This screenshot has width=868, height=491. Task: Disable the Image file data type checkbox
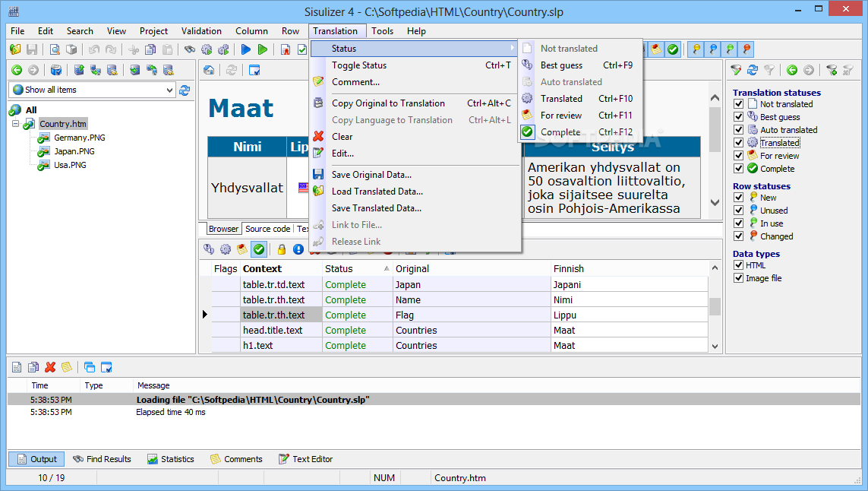[x=738, y=278]
